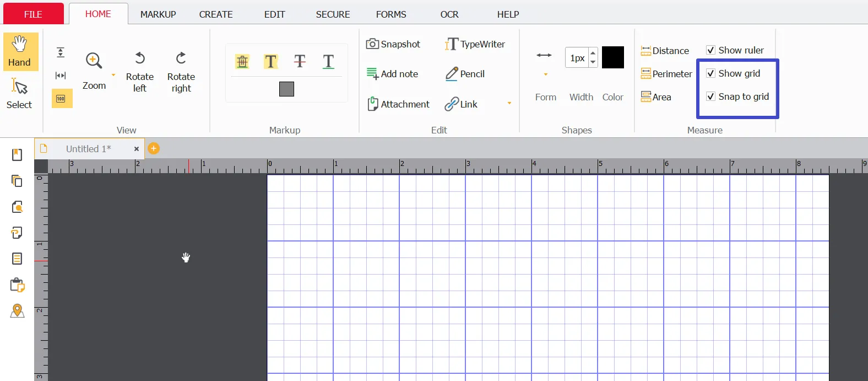Viewport: 868px width, 381px height.
Task: Click the fit height view icon
Action: point(61,52)
